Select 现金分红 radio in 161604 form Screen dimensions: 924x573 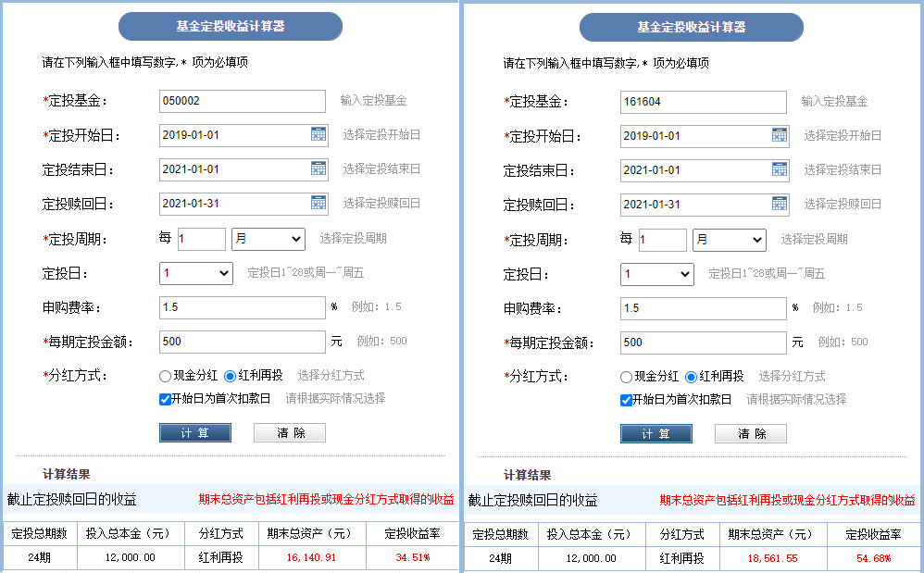pos(626,377)
